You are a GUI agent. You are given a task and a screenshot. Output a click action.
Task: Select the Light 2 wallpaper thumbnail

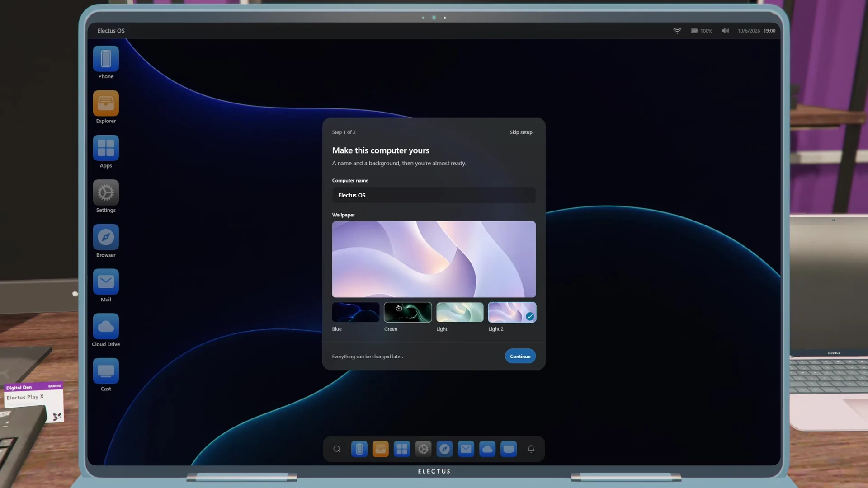pyautogui.click(x=512, y=312)
